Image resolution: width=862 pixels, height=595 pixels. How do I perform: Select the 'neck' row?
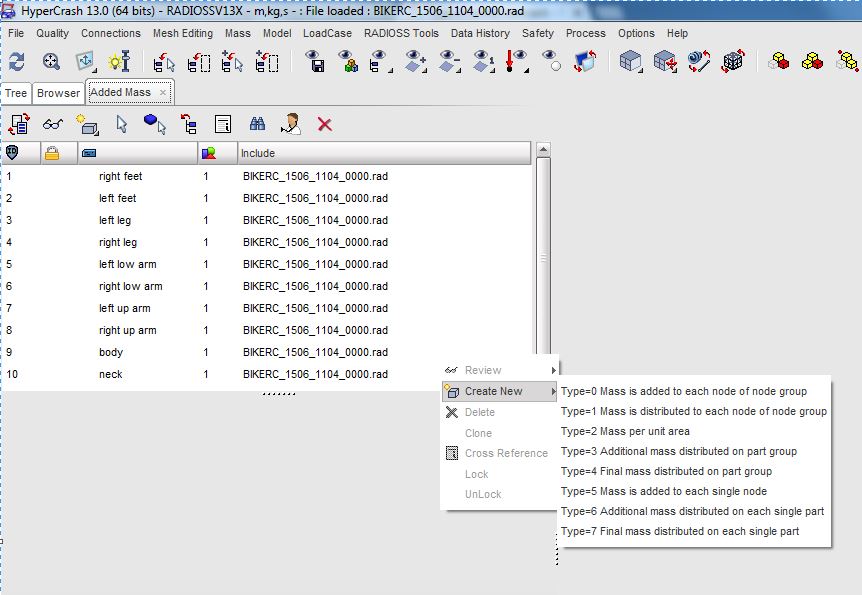click(x=267, y=374)
